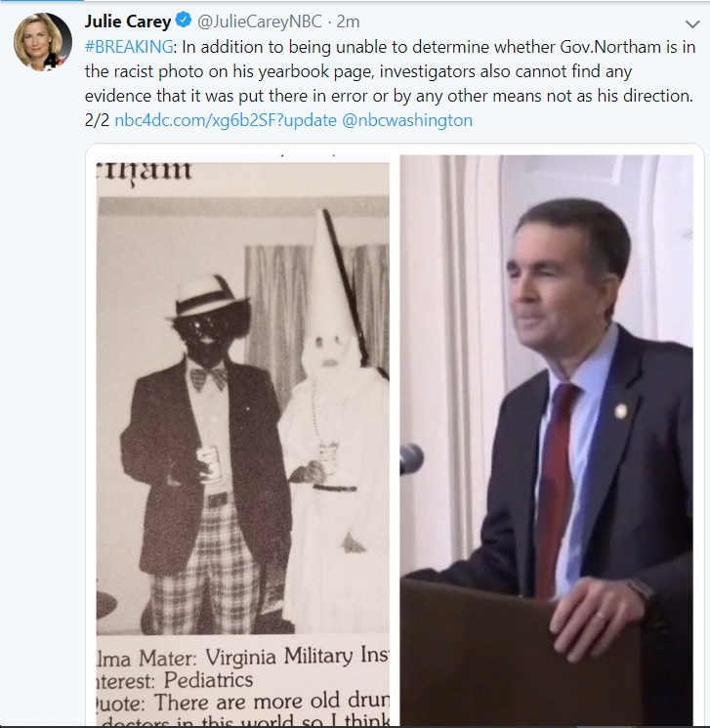Click the Pediatrics interest line in yearbook image

[x=175, y=680]
